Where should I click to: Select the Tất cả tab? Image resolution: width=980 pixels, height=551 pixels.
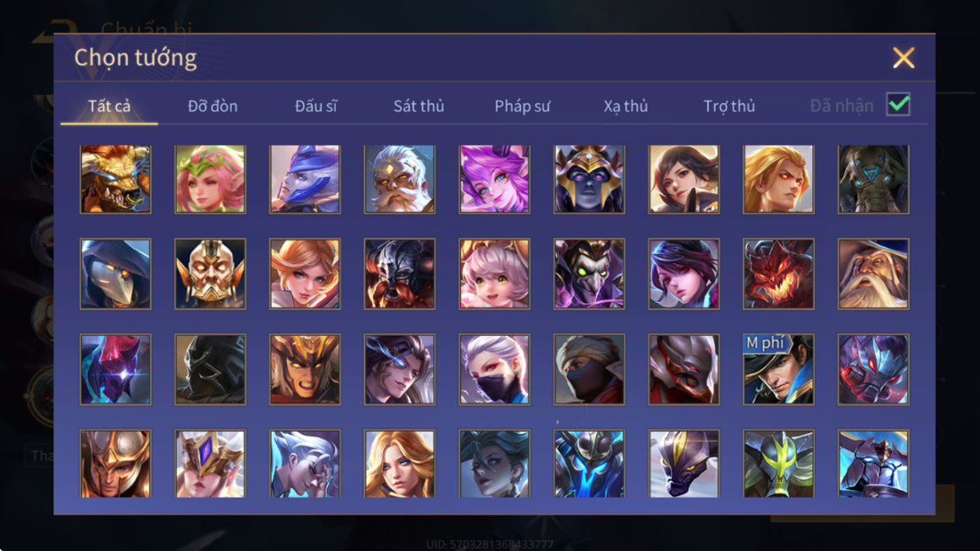109,106
